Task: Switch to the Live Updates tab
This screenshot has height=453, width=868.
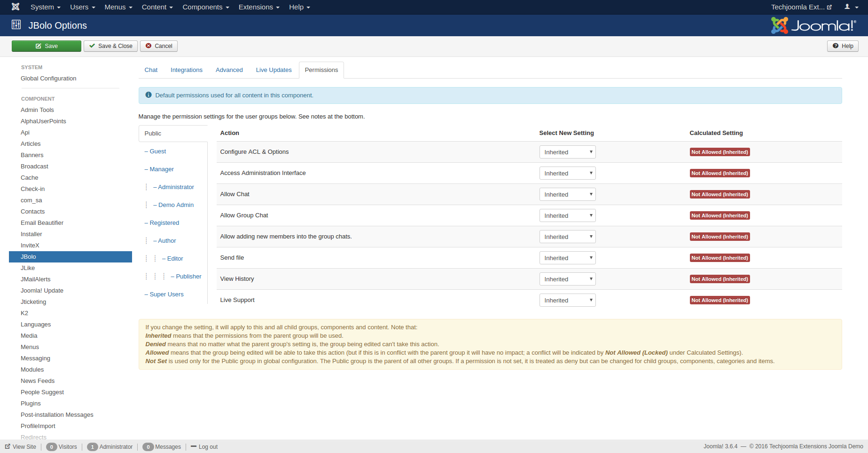Action: coord(274,70)
